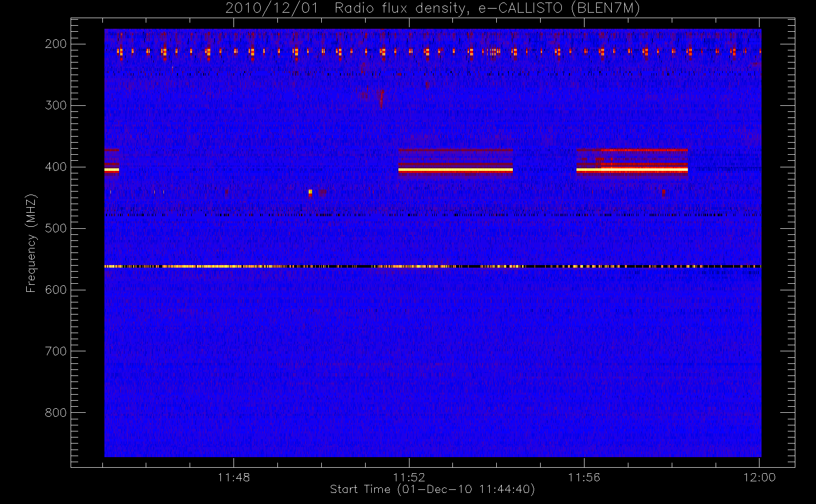Click the 500 frequency tick label
The width and height of the screenshot is (816, 504).
(x=55, y=228)
